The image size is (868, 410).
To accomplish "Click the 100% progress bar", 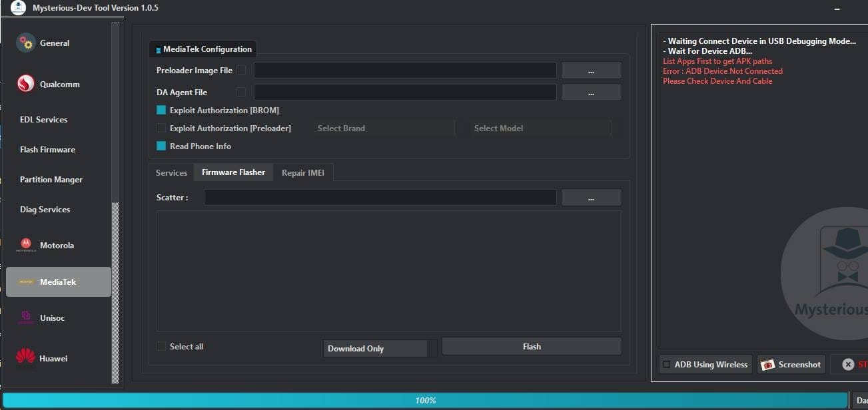I will (426, 400).
